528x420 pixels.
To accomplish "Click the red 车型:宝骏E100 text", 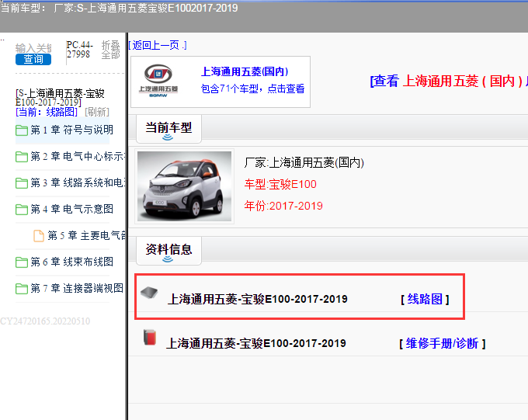I will pyautogui.click(x=280, y=184).
